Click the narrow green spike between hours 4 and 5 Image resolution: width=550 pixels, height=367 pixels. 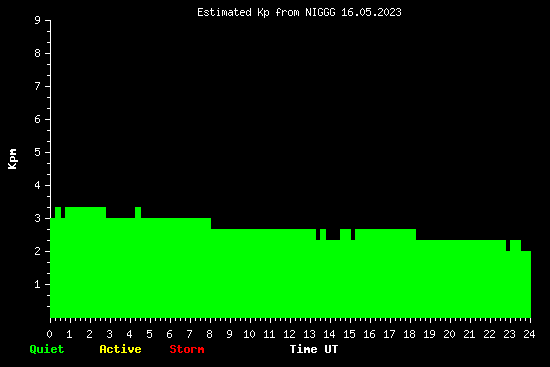click(138, 213)
